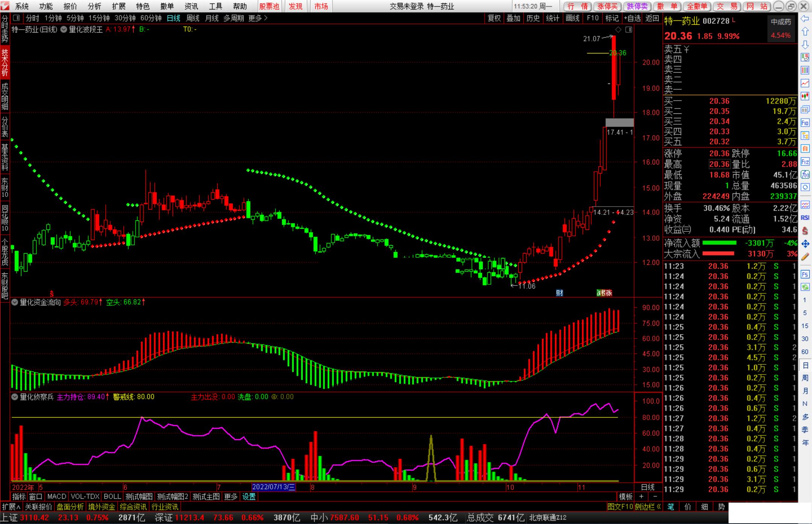The image size is (812, 524).
Task: Click the wavy lines indicator icon in sidebar
Action: tap(805, 205)
